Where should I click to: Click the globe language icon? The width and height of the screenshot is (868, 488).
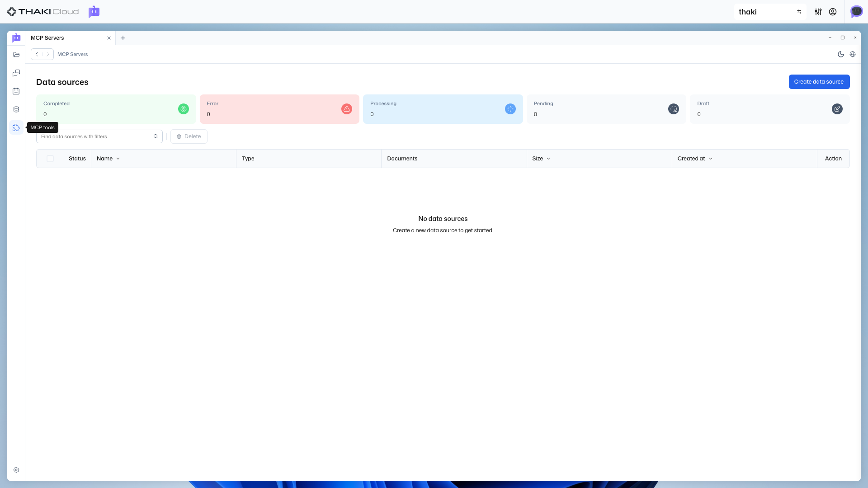point(853,54)
